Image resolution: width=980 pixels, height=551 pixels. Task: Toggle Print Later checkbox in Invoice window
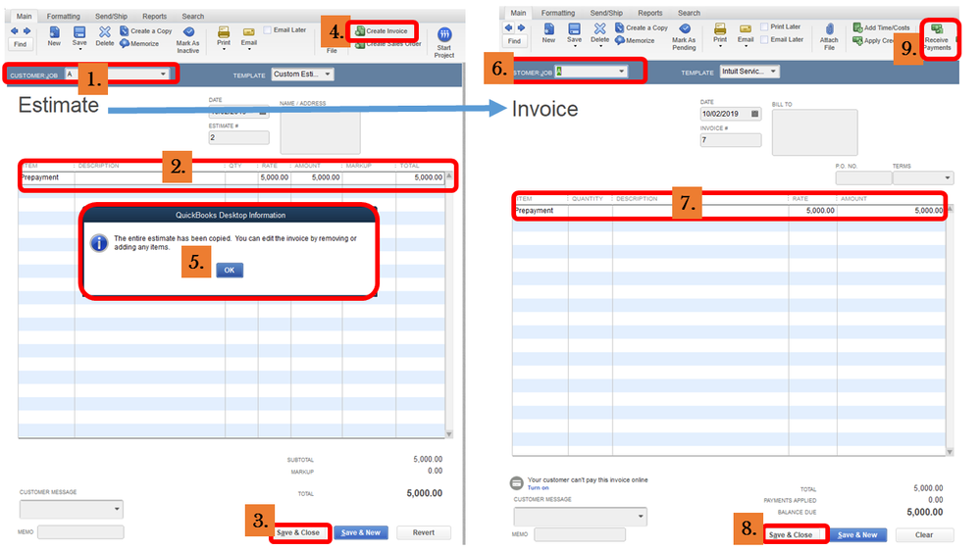[764, 26]
